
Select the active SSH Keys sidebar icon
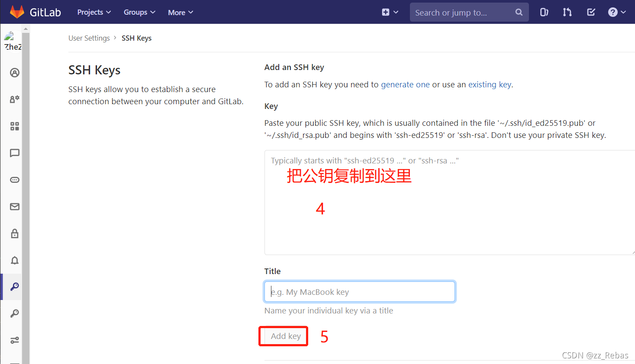(x=15, y=287)
